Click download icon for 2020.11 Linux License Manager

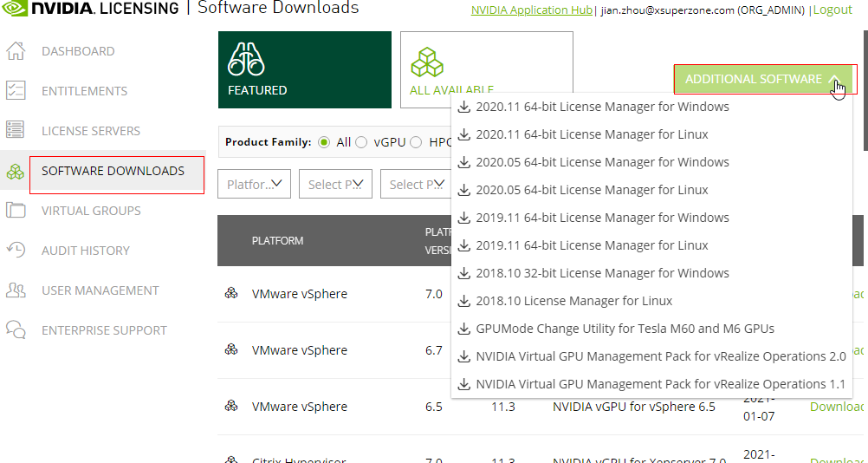pyautogui.click(x=464, y=134)
